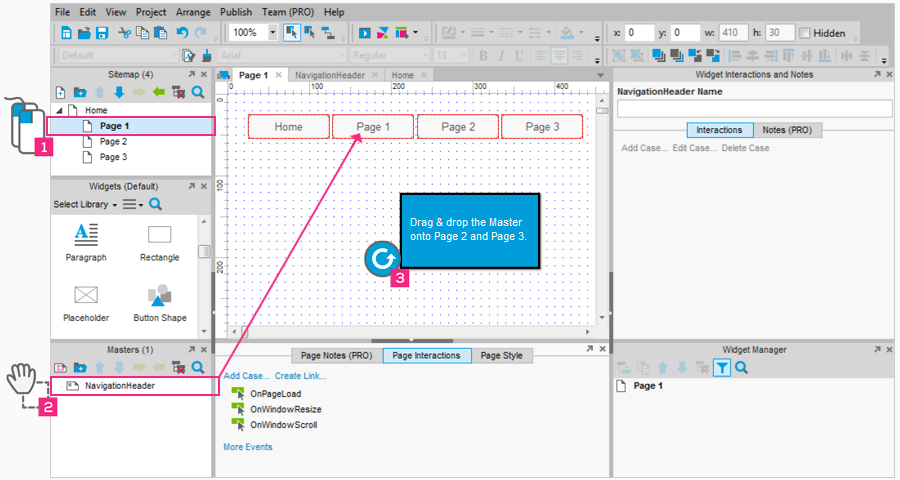
Task: Click the Format Painter brush icon
Action: coord(207,55)
